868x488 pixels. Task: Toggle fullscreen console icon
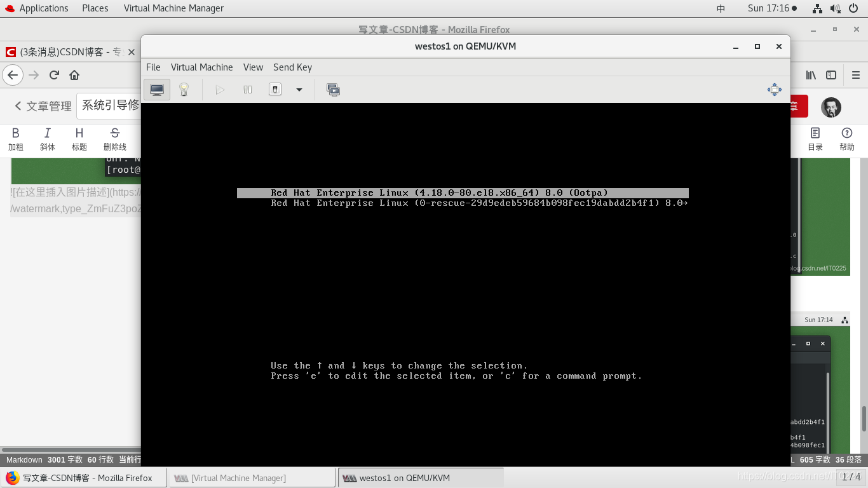[x=775, y=90]
